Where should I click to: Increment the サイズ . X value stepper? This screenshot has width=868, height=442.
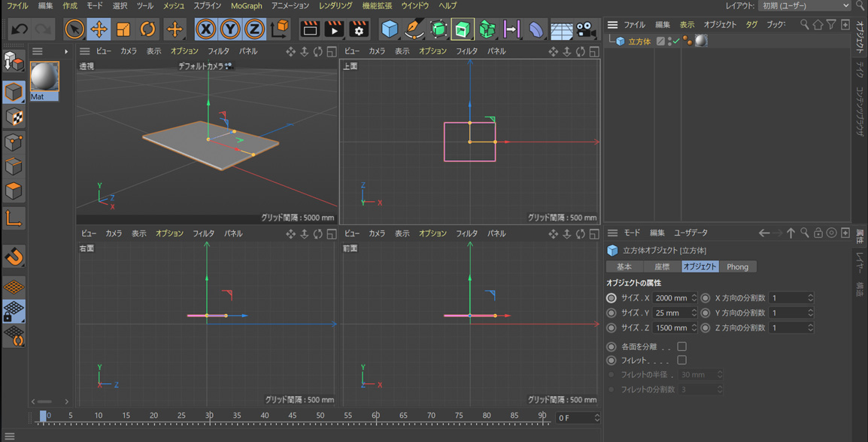[x=694, y=295]
